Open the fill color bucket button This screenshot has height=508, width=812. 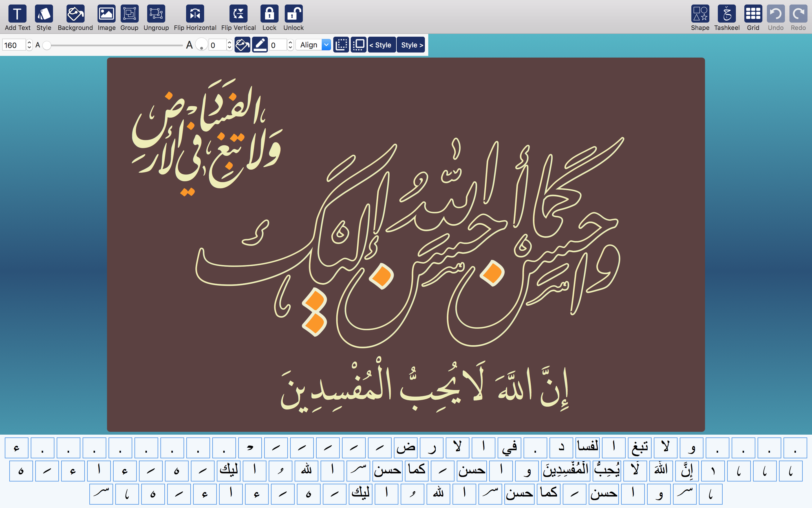(x=242, y=45)
